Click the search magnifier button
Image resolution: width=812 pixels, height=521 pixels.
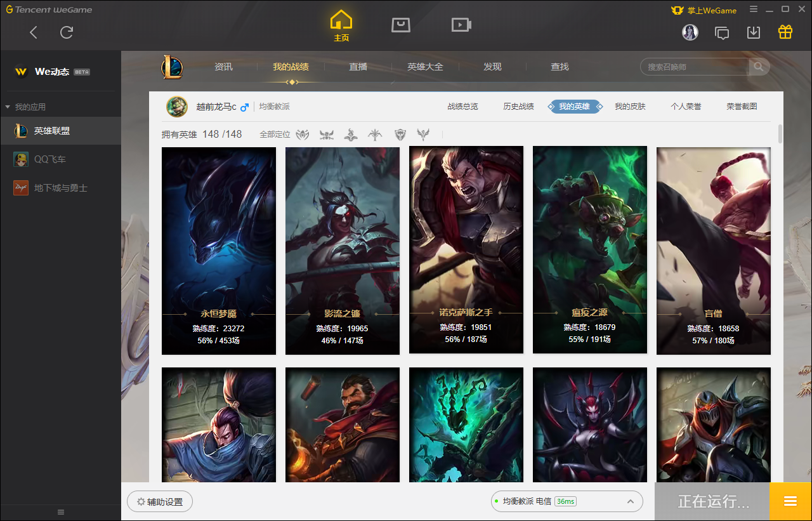pyautogui.click(x=759, y=67)
